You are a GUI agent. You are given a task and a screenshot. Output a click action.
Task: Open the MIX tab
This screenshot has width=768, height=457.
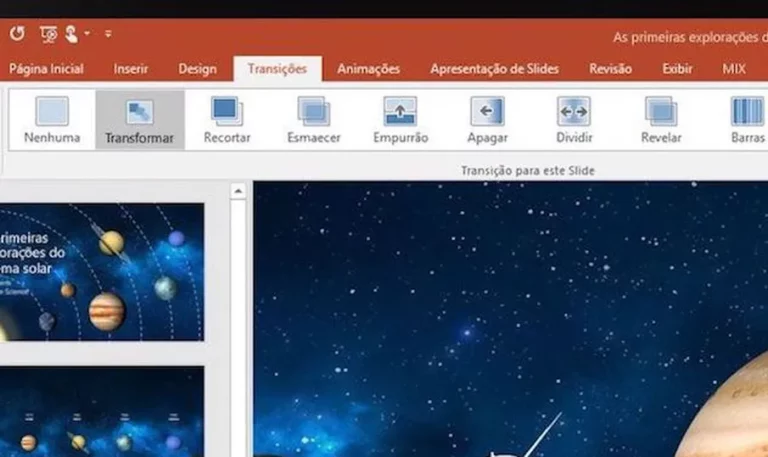click(x=734, y=69)
